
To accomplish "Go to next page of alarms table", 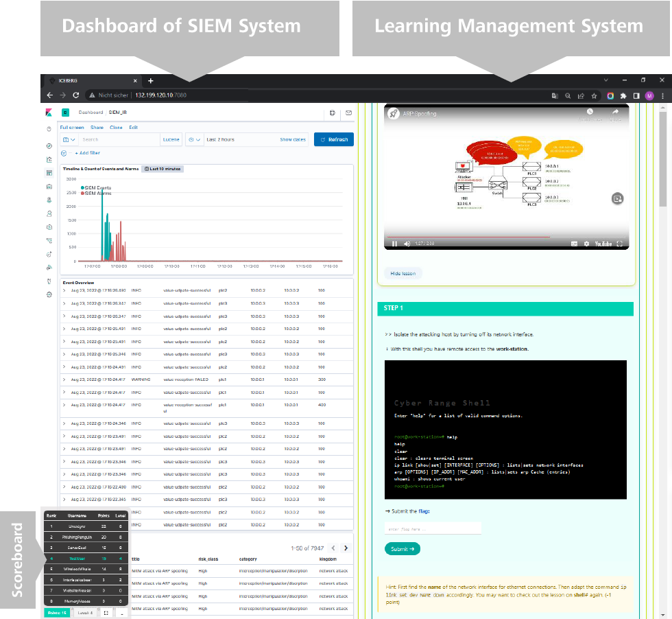I will 346,548.
